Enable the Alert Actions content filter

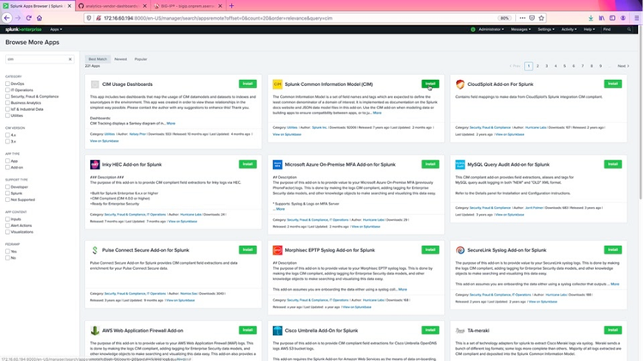[8, 225]
